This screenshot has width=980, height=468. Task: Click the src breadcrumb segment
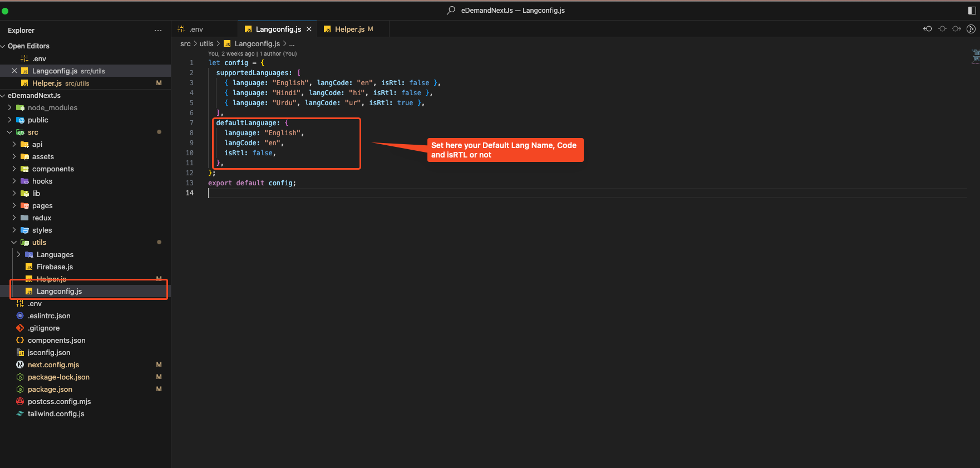click(185, 44)
